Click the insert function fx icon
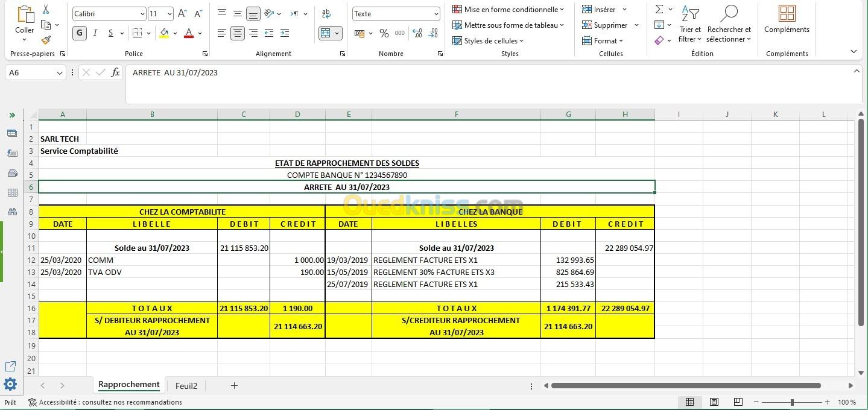 click(x=115, y=73)
